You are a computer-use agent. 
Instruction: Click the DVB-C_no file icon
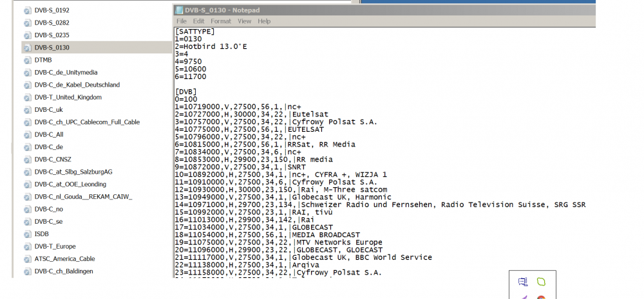[27, 210]
